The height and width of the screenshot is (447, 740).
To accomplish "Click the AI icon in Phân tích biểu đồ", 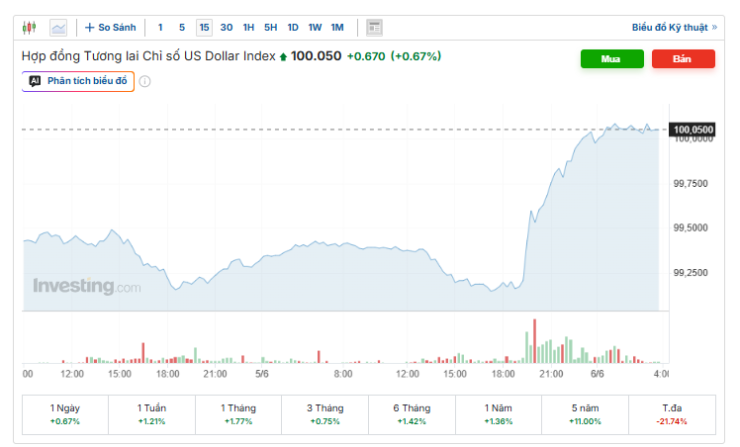I will click(35, 81).
